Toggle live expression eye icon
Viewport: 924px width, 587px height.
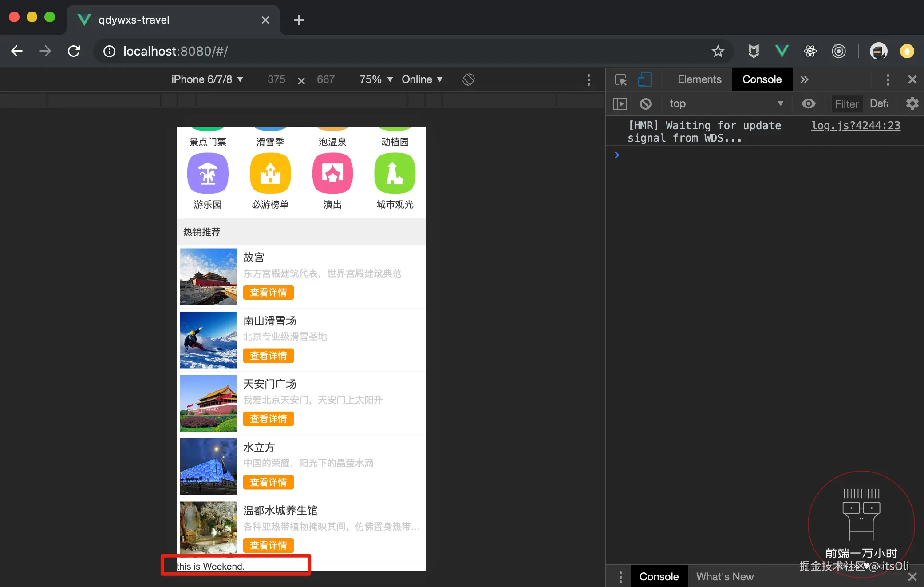808,104
